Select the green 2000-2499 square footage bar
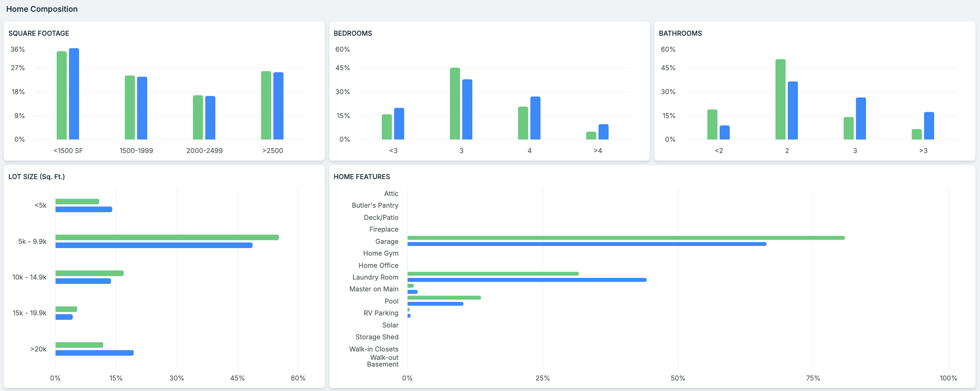 [x=198, y=117]
